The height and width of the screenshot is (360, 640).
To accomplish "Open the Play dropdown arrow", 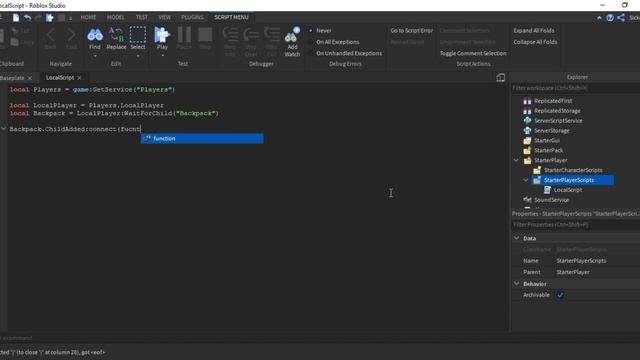I will click(x=162, y=56).
